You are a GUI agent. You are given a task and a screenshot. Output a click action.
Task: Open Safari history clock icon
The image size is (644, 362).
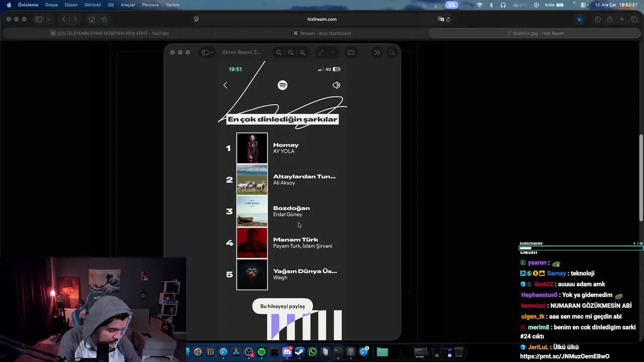click(598, 19)
